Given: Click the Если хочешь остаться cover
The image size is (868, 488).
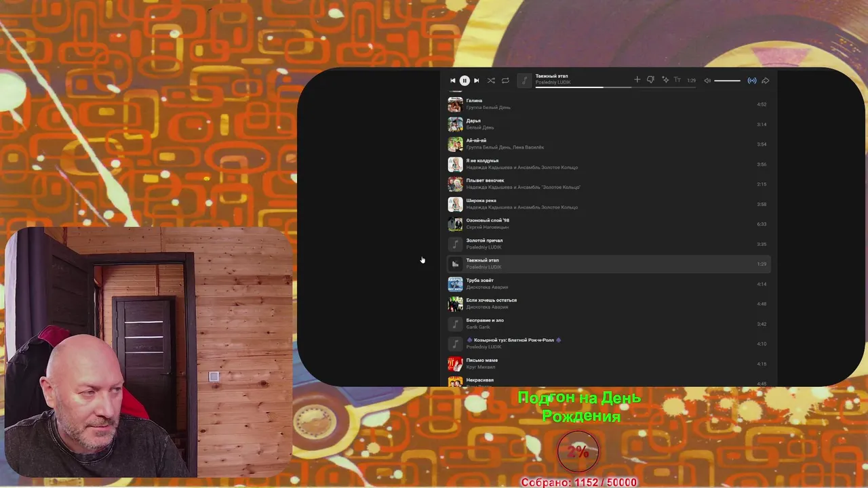Looking at the screenshot, I should 455,304.
